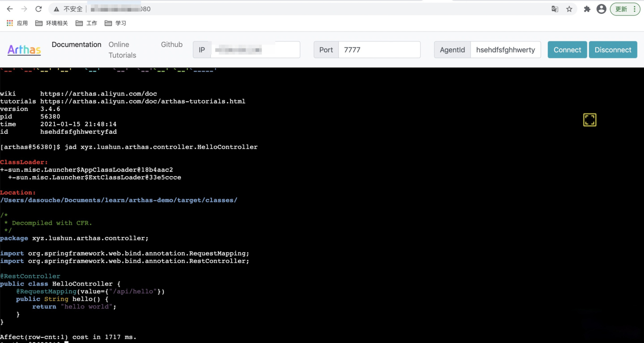The height and width of the screenshot is (343, 644).
Task: Click the @RequestMapping /api/hello line
Action: [91, 291]
